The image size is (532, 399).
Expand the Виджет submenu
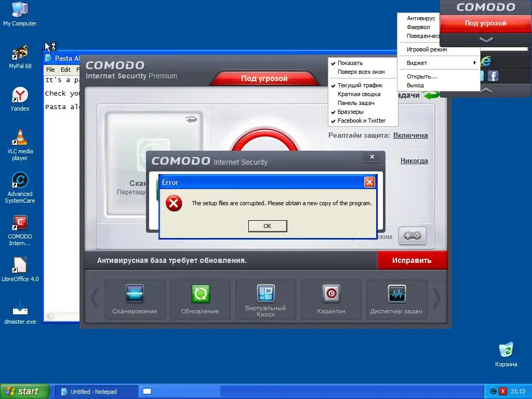(x=438, y=63)
